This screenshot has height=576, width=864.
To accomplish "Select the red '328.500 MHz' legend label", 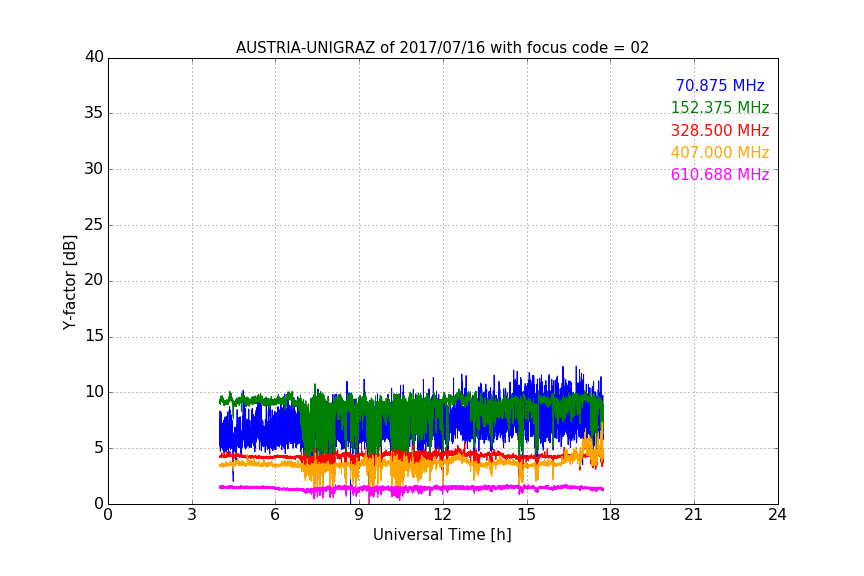I will tap(720, 130).
